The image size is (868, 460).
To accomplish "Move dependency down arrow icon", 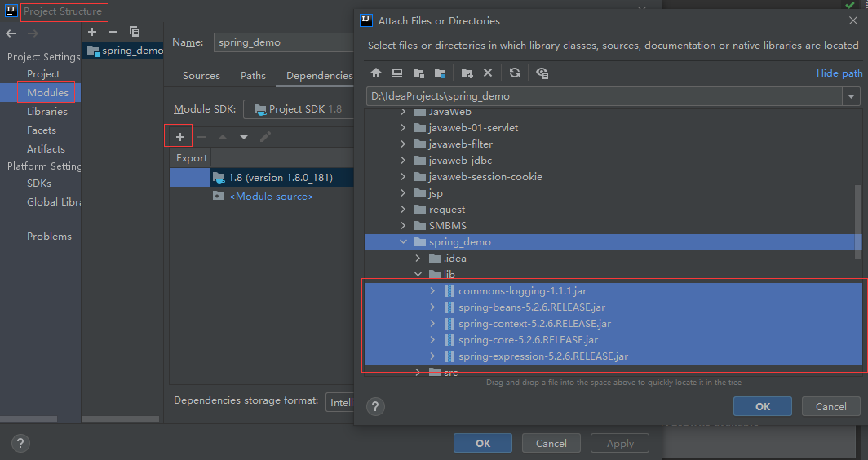I will coord(244,137).
